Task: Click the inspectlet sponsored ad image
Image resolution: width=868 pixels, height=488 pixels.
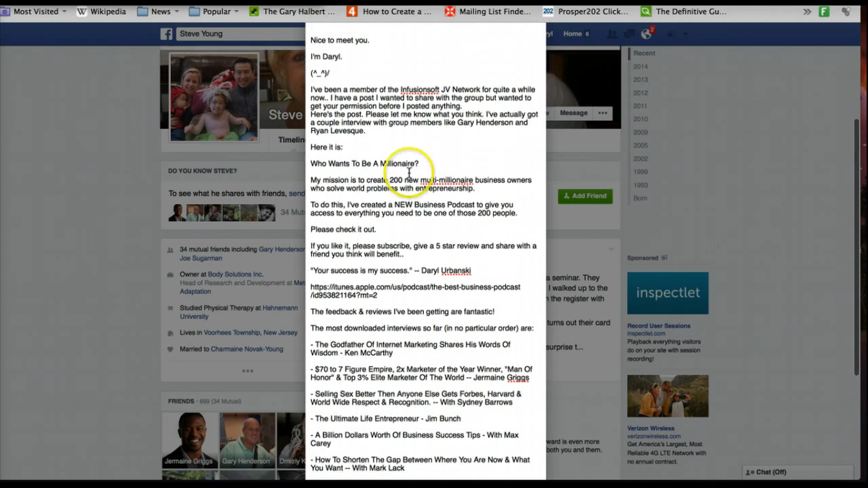Action: coord(668,293)
